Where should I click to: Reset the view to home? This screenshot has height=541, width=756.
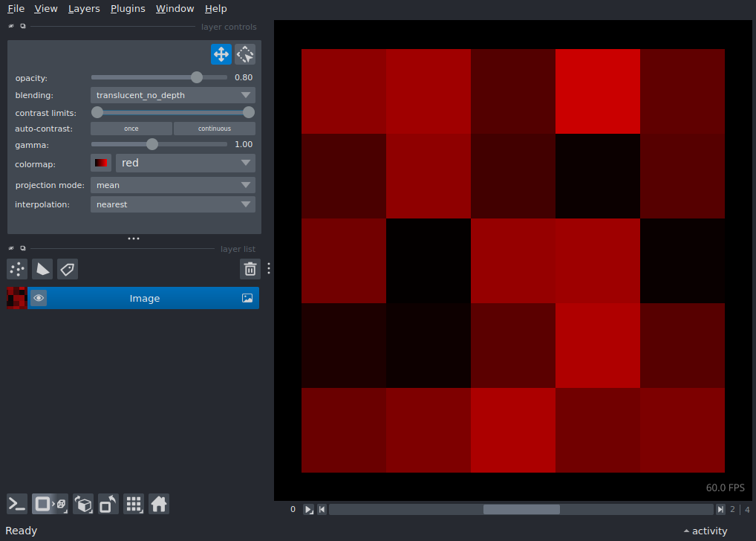coord(159,504)
